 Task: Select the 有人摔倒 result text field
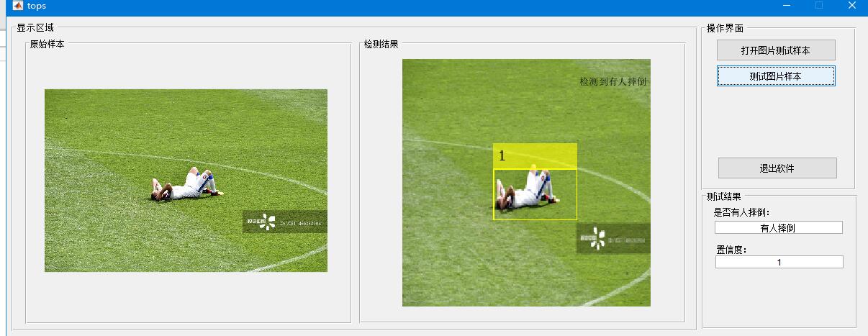778,227
